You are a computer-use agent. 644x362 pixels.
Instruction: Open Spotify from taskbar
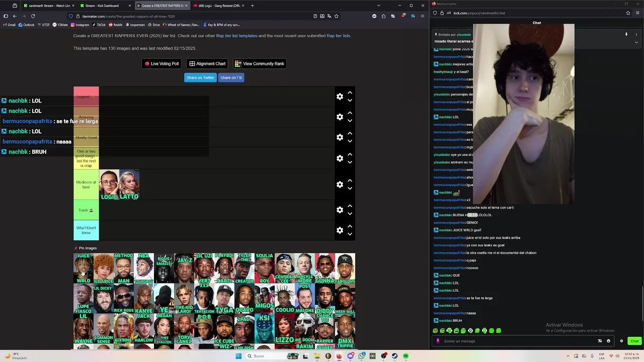pos(406,356)
